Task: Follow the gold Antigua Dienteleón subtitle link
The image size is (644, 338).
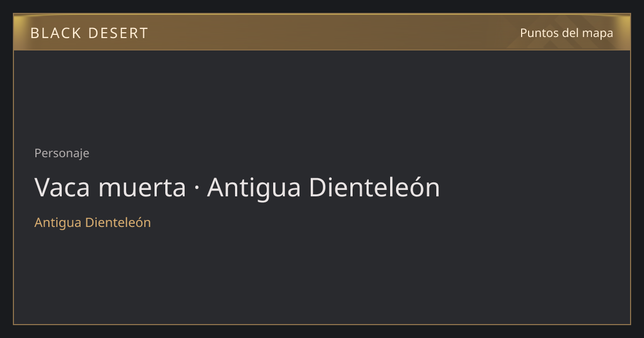Action: [93, 222]
